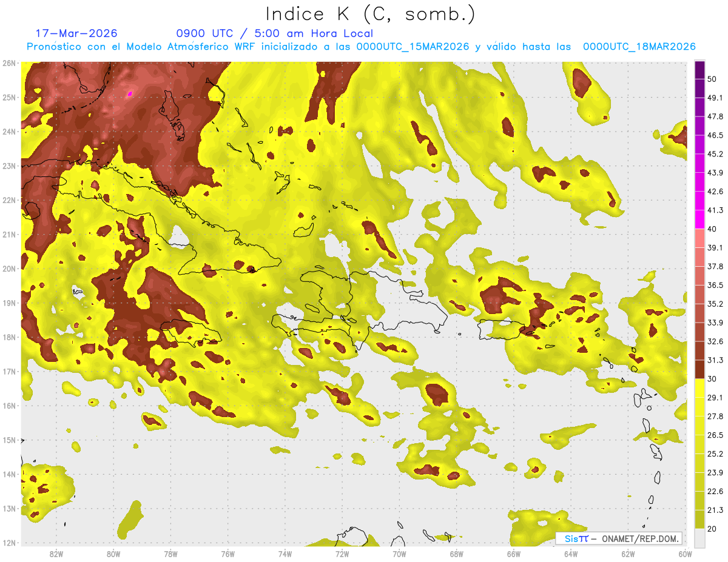Click colorbar label '32.6'
The height and width of the screenshot is (562, 728).
(x=715, y=341)
